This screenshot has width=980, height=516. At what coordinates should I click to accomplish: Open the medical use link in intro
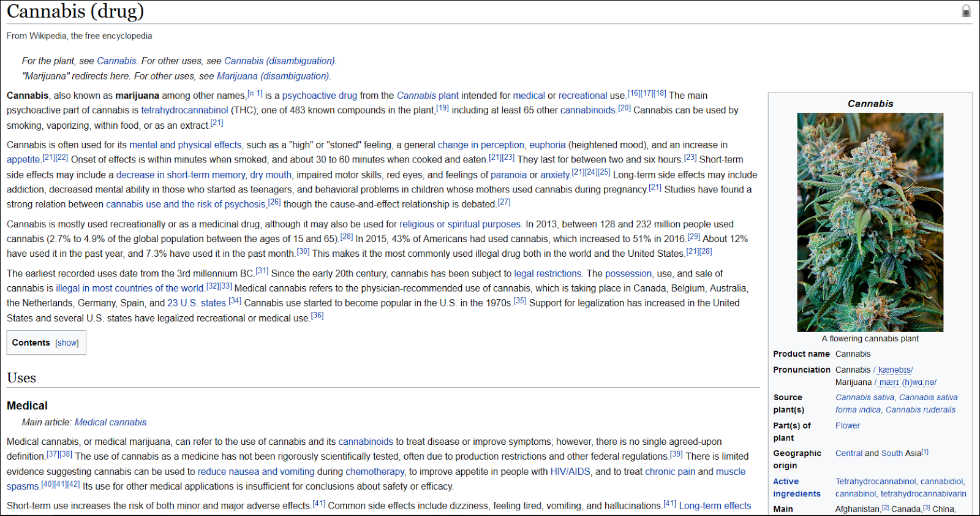[529, 96]
